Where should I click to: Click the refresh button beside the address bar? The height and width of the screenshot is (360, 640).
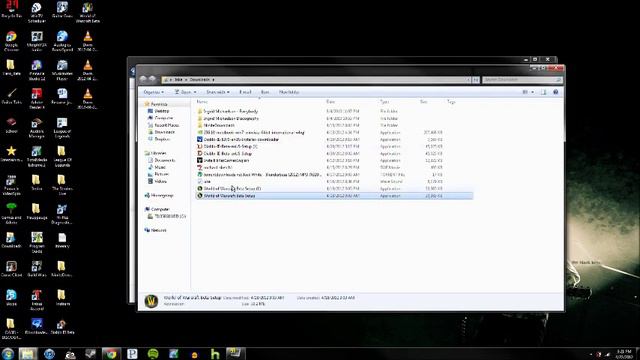tap(476, 80)
